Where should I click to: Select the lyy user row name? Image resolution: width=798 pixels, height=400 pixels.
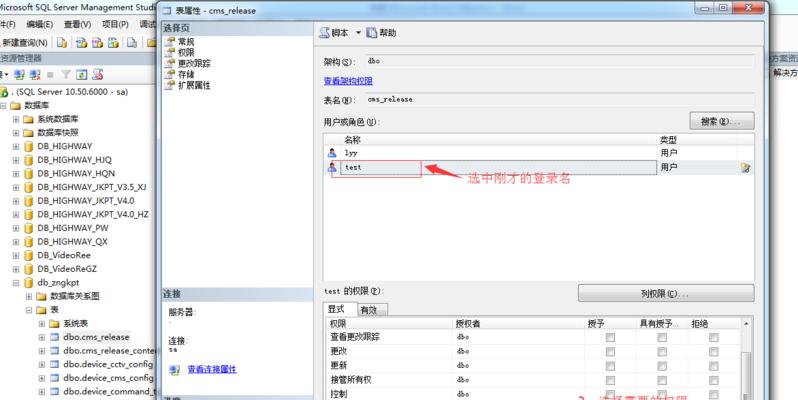coord(351,153)
